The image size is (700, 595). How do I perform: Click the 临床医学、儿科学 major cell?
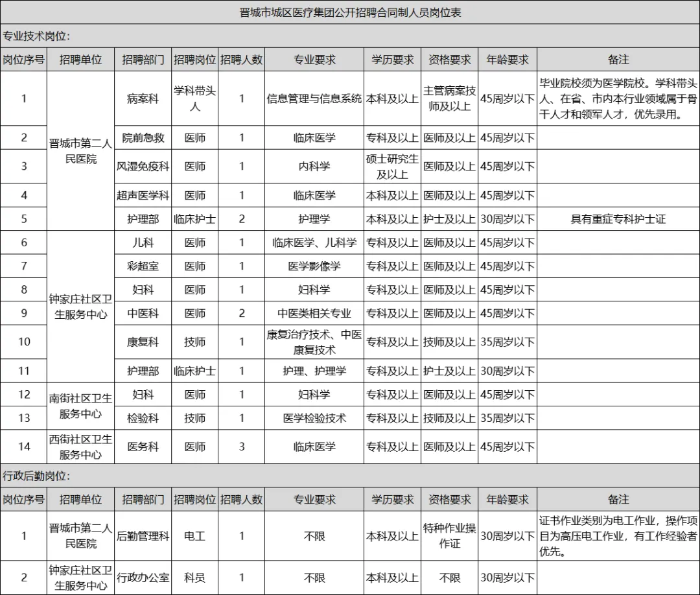coord(314,242)
